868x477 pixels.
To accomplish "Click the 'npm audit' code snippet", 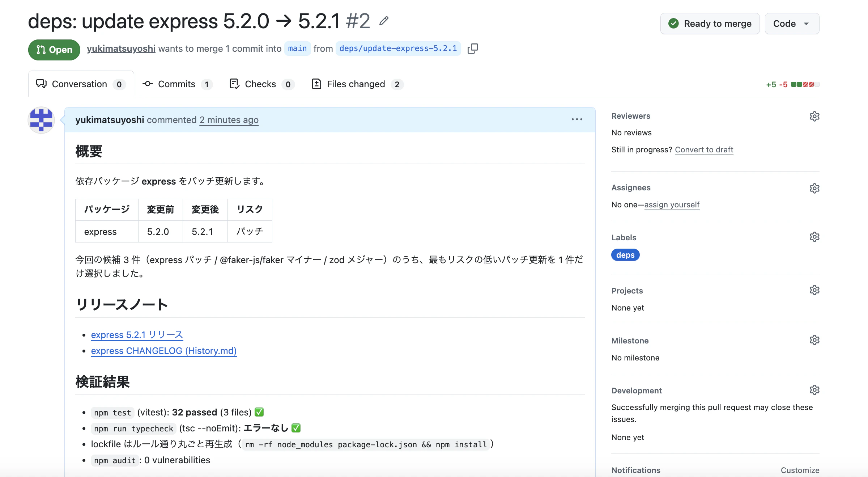I will tap(115, 460).
